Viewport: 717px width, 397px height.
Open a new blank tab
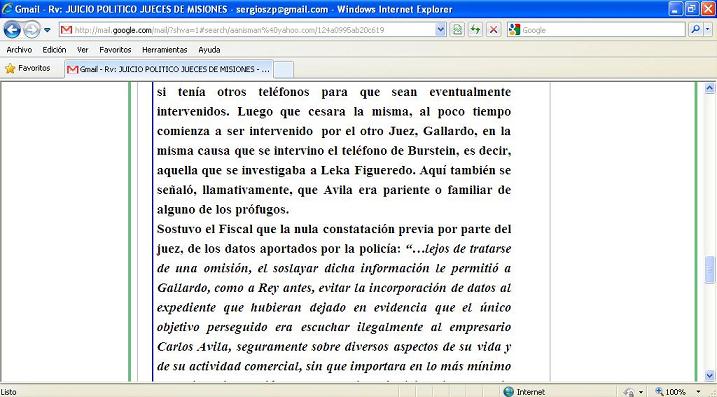[x=284, y=70]
